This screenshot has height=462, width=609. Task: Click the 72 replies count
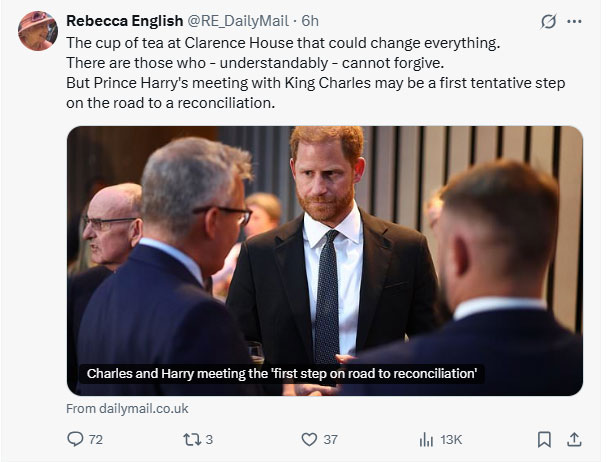(x=96, y=439)
